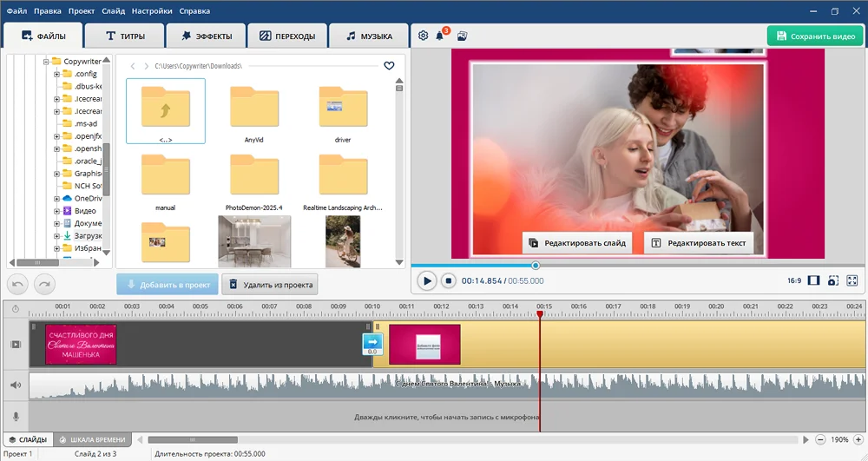Stop the slideshow preview
The height and width of the screenshot is (461, 868).
pyautogui.click(x=449, y=281)
